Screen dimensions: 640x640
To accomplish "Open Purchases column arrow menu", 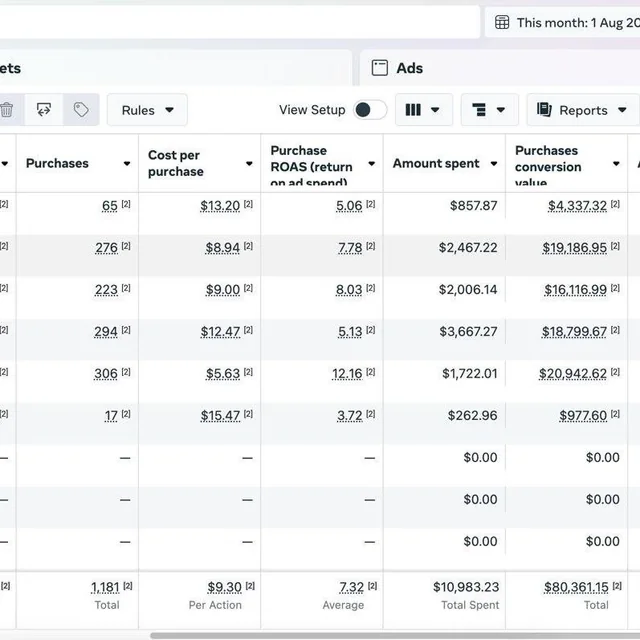I will (x=127, y=164).
